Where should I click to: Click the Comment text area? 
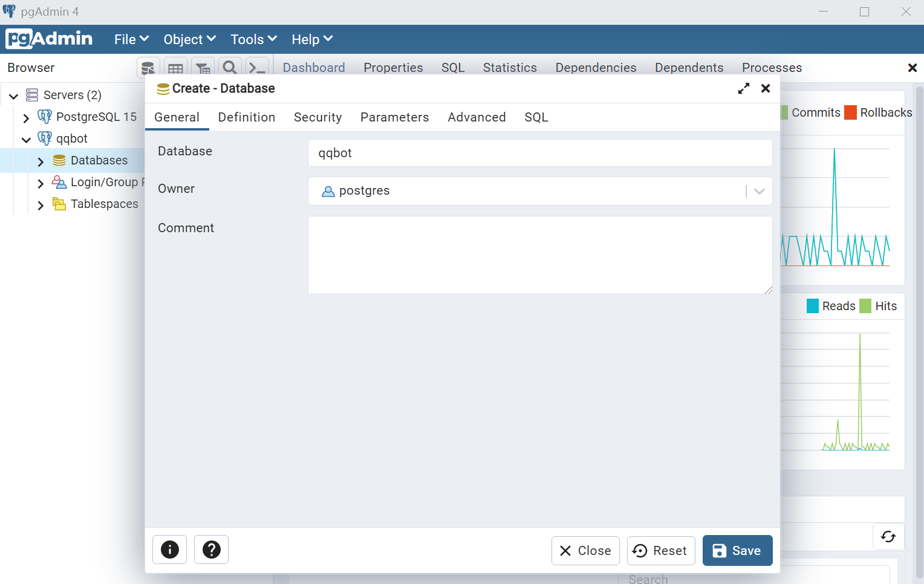pos(540,255)
